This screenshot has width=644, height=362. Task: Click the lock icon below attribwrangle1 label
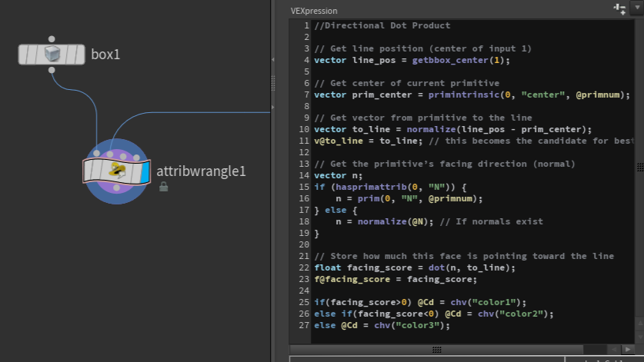[x=163, y=187]
